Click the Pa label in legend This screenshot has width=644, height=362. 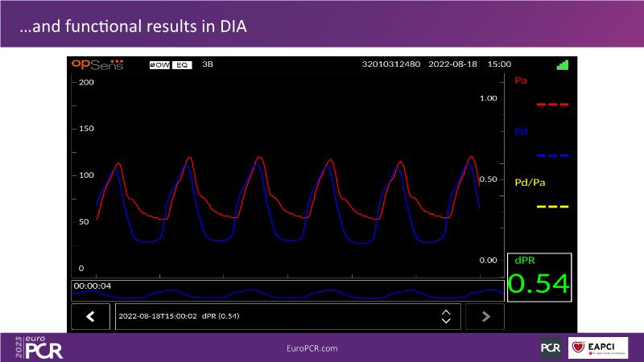[521, 80]
